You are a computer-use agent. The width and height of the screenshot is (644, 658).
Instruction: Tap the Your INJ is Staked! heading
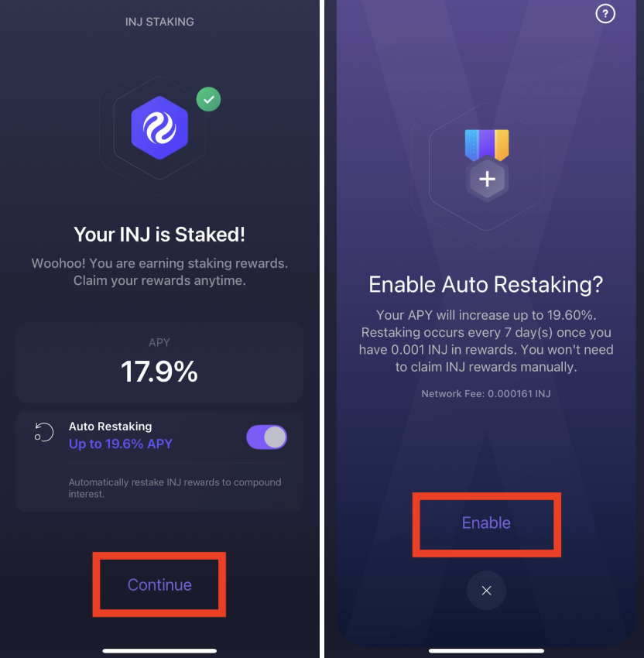159,234
